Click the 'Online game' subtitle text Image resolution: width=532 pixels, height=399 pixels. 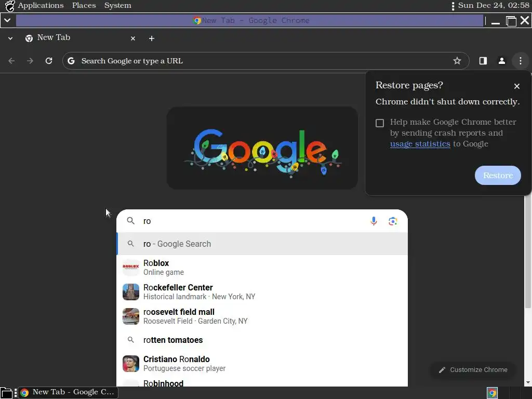pos(164,272)
